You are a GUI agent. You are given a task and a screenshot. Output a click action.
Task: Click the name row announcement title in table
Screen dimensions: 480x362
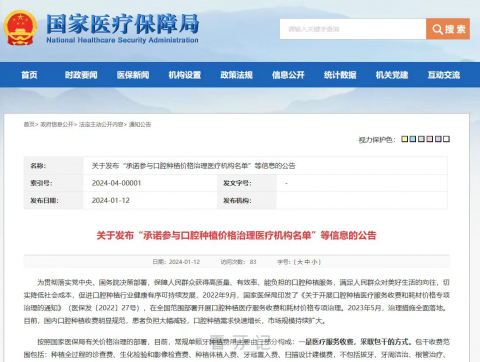193,166
